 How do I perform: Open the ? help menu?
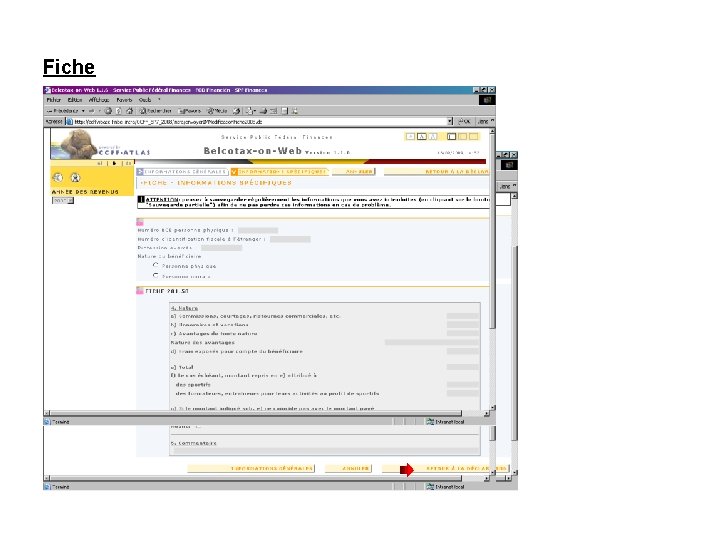159,100
